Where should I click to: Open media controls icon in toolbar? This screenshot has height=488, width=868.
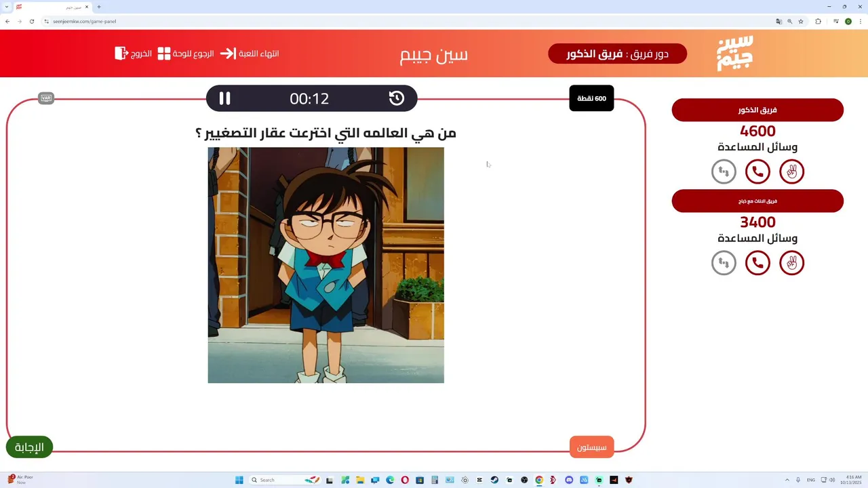(x=836, y=21)
